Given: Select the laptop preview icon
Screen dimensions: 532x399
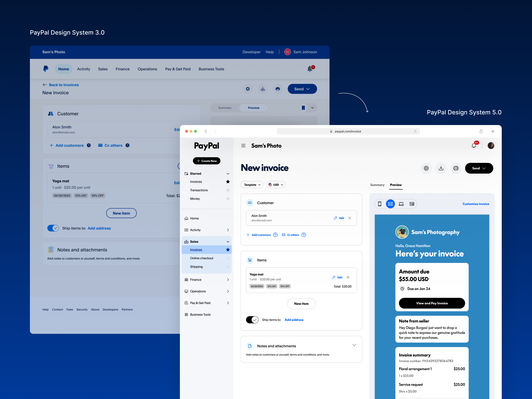Looking at the screenshot, I should coord(401,204).
